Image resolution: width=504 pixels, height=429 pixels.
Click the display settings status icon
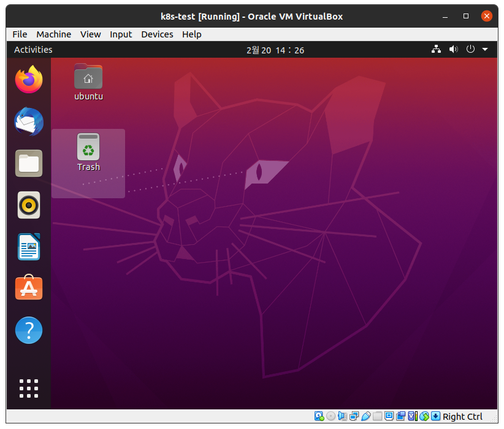pos(389,416)
